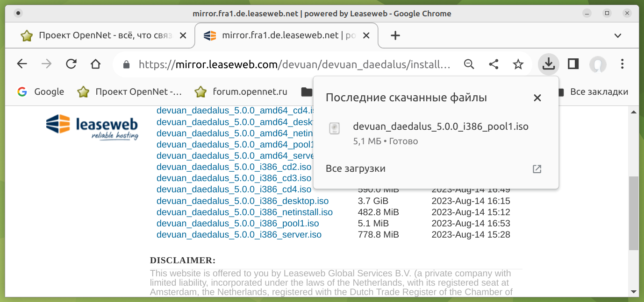Close the recent downloads popup
Screen dimensions: 644x302
point(537,98)
